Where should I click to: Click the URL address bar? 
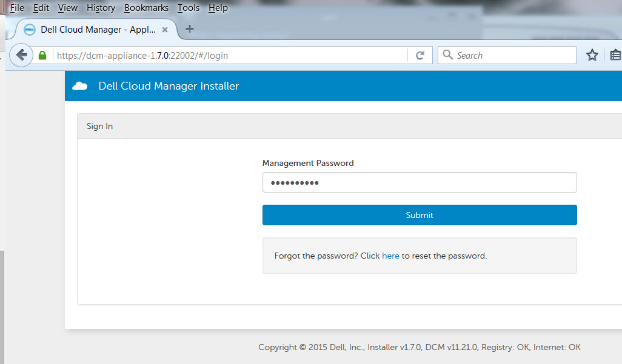230,55
